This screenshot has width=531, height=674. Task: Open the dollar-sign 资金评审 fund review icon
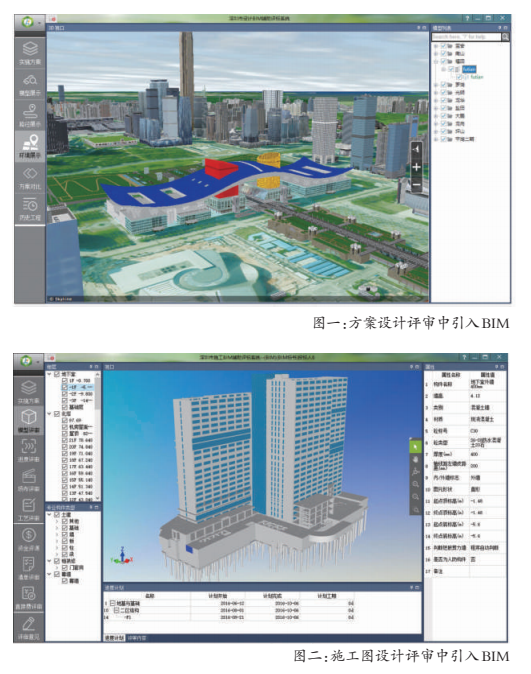[x=29, y=539]
